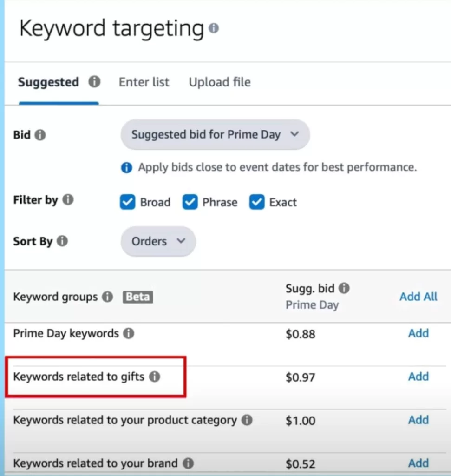This screenshot has height=476, width=451.
Task: Click info icon next to Keyword targeting title
Action: [x=214, y=28]
